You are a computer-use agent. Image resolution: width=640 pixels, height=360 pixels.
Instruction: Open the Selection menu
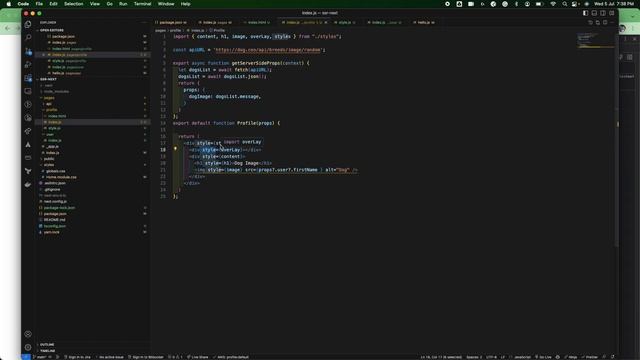tap(73, 4)
